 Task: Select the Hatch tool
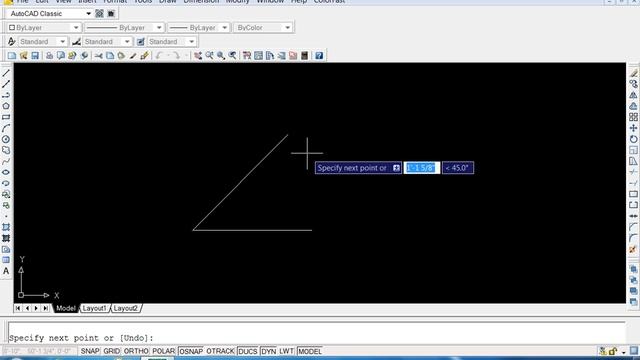tap(6, 227)
